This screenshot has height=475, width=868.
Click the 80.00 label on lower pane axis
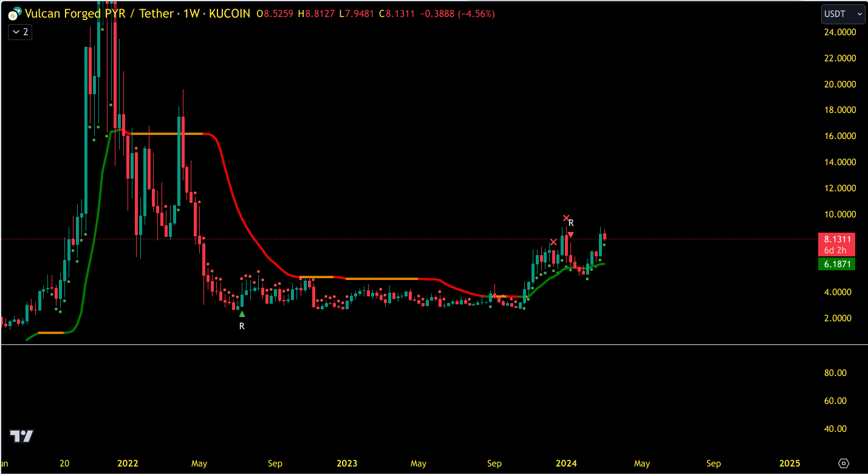click(835, 373)
